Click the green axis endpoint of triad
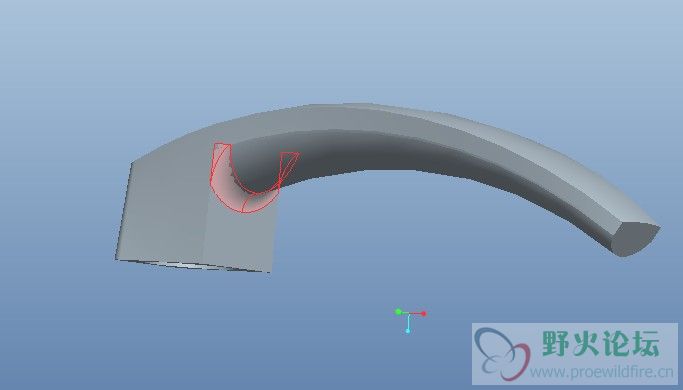The height and width of the screenshot is (390, 683). click(x=398, y=312)
